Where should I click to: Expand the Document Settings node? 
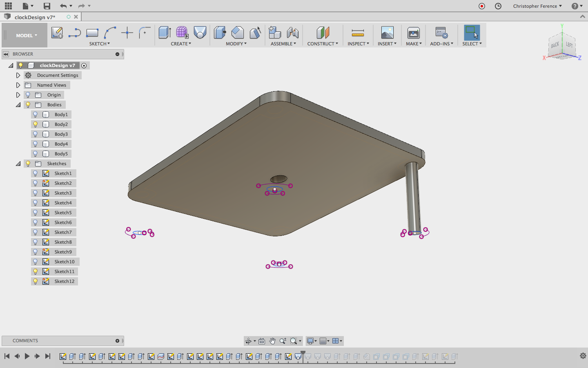click(x=18, y=75)
